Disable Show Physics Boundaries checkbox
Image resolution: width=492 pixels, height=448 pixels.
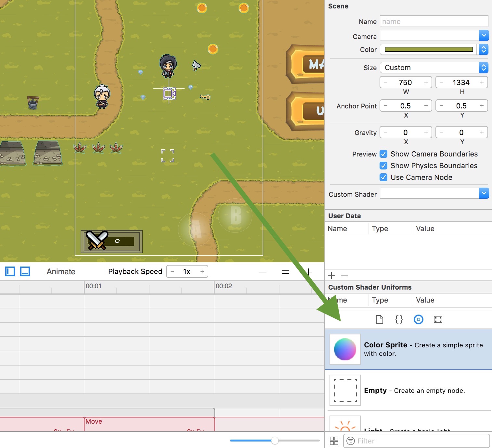pyautogui.click(x=383, y=166)
